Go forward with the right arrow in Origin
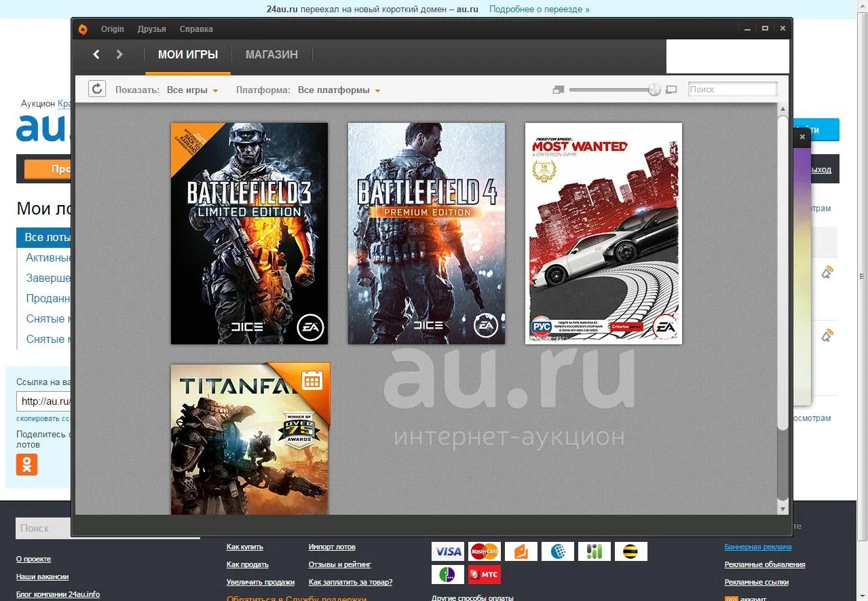Viewport: 868px width, 601px height. (x=119, y=54)
